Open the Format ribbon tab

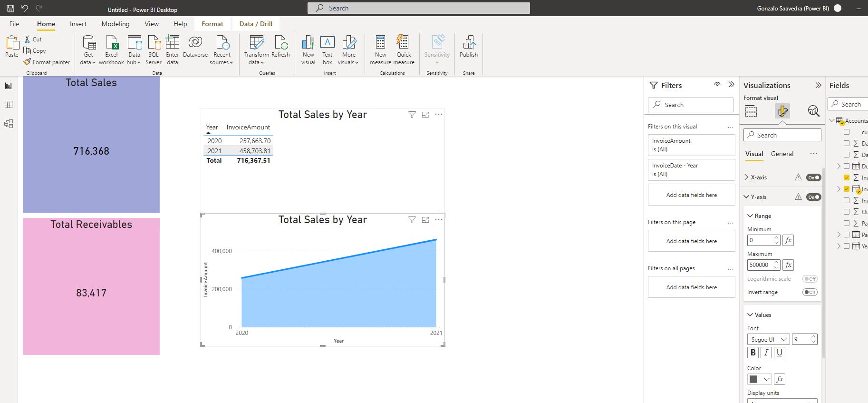coord(212,24)
